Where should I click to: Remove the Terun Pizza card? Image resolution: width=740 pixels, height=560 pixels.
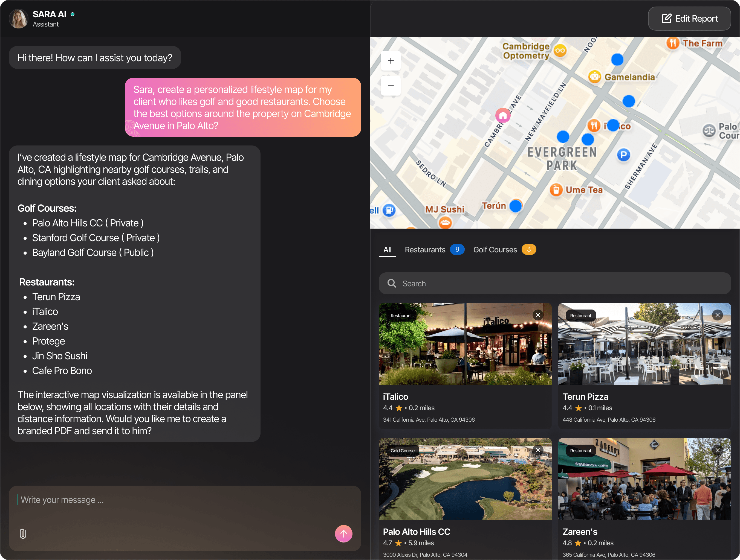[x=717, y=315]
